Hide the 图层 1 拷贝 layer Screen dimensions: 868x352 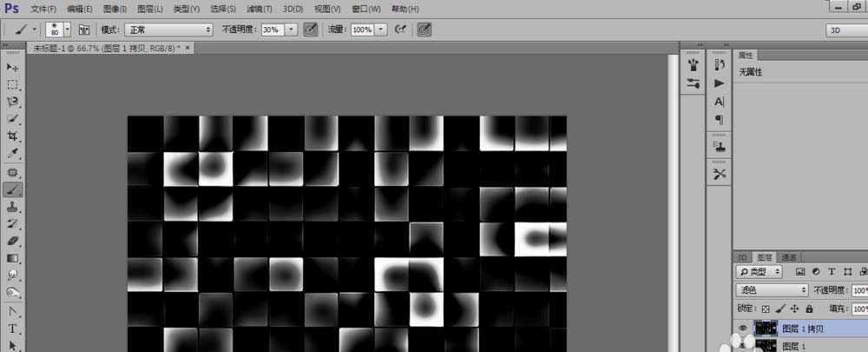click(741, 329)
